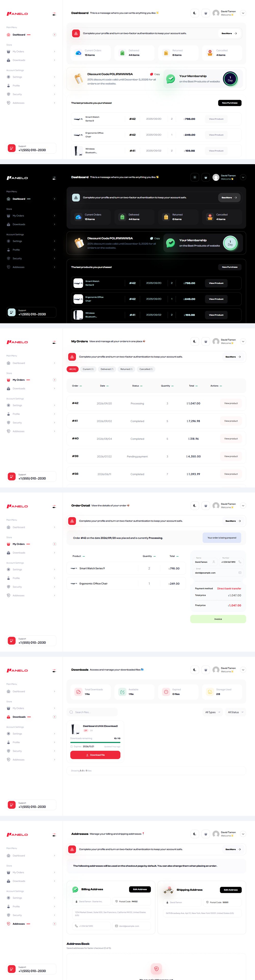Viewport: 255px width, 980px height.
Task: Click 1 Day membership ring on light Dashboard
Action: (x=230, y=79)
